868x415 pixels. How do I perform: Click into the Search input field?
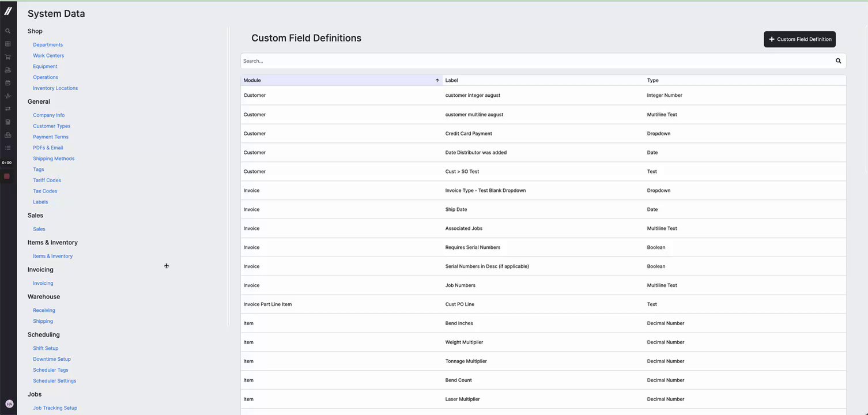click(536, 61)
